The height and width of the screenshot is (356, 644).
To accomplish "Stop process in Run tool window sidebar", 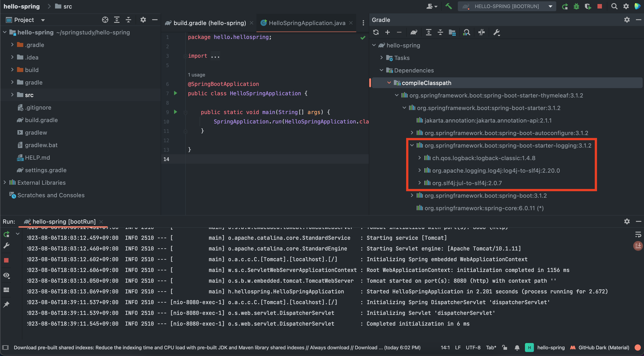I will (6, 260).
